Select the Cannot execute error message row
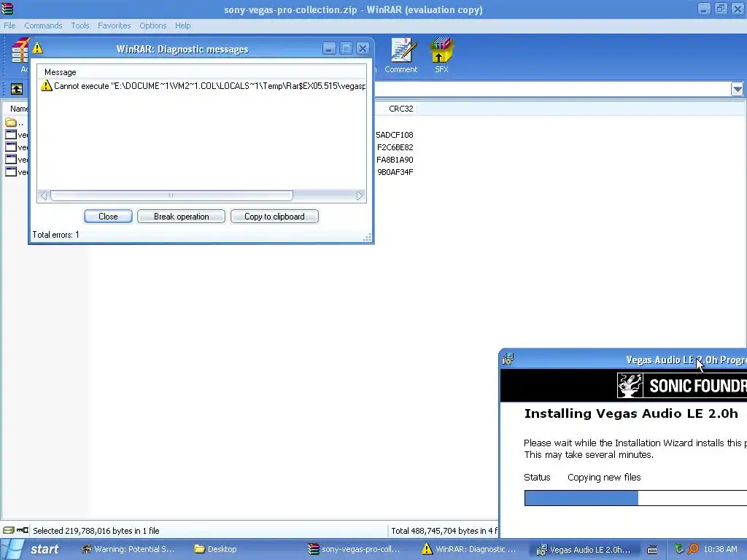Image resolution: width=747 pixels, height=560 pixels. tap(203, 86)
